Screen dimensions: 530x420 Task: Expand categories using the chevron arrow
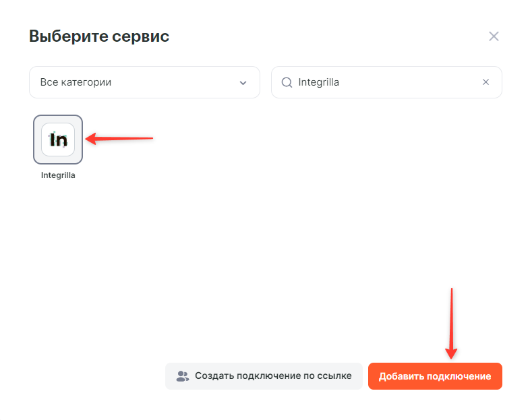click(243, 83)
